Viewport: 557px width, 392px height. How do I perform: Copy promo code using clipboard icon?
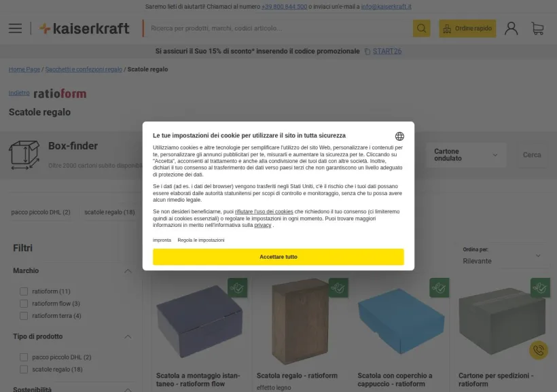coord(367,52)
